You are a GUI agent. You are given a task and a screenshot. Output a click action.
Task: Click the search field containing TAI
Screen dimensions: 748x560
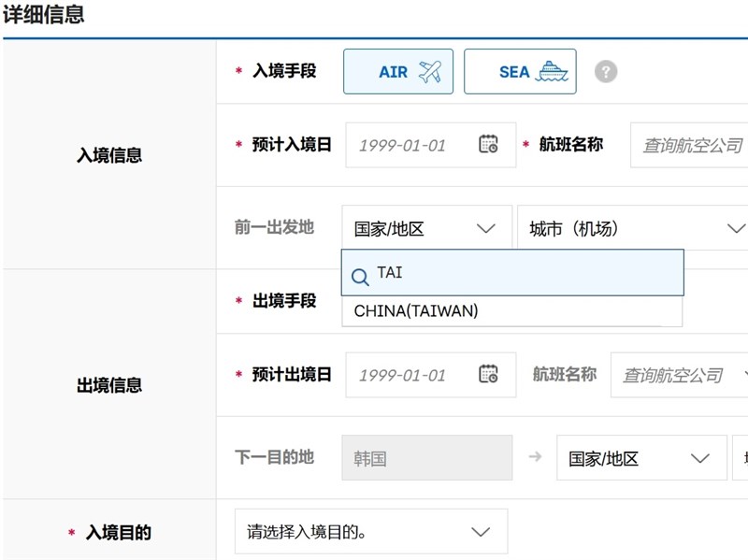(524, 273)
